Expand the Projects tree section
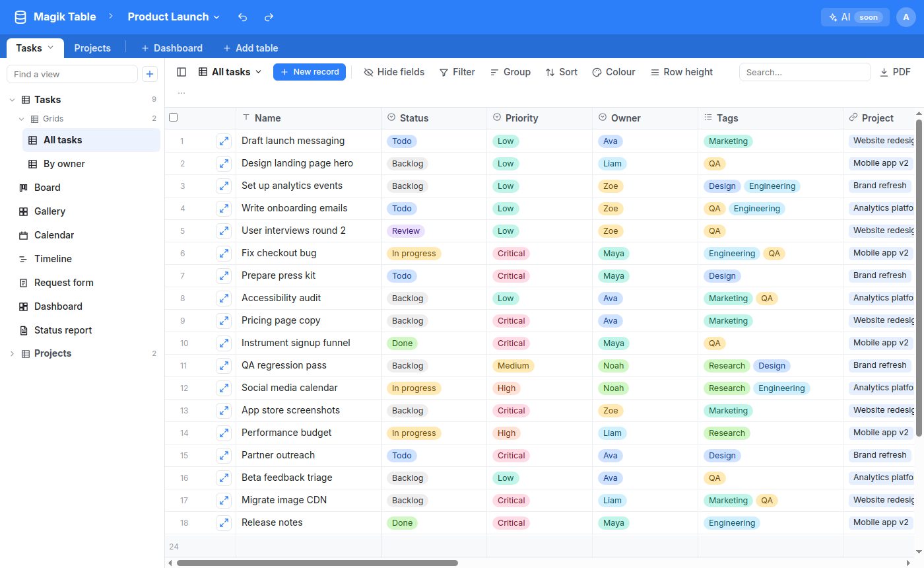This screenshot has width=924, height=568. [x=12, y=353]
